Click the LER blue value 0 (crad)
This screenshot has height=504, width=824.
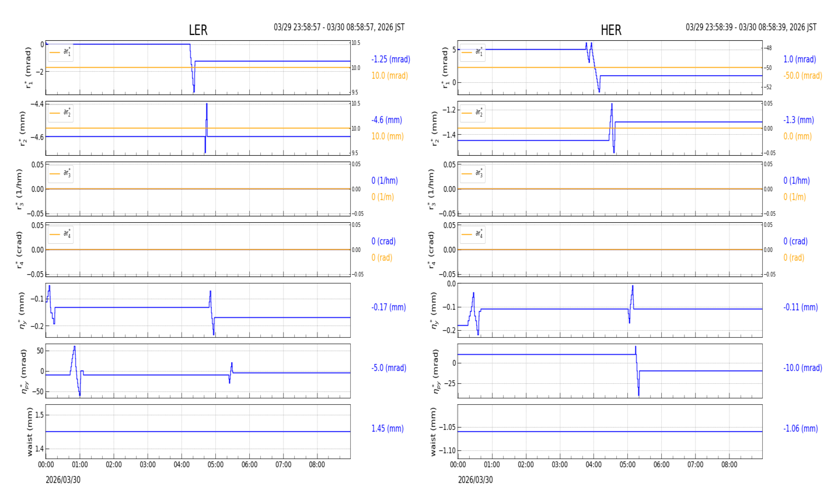click(x=383, y=242)
